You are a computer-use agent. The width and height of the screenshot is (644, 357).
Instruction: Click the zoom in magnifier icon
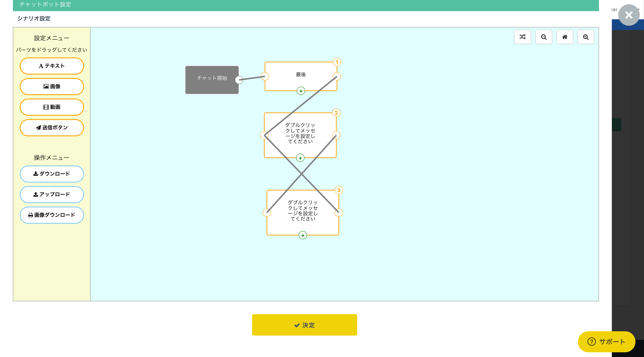pyautogui.click(x=585, y=37)
